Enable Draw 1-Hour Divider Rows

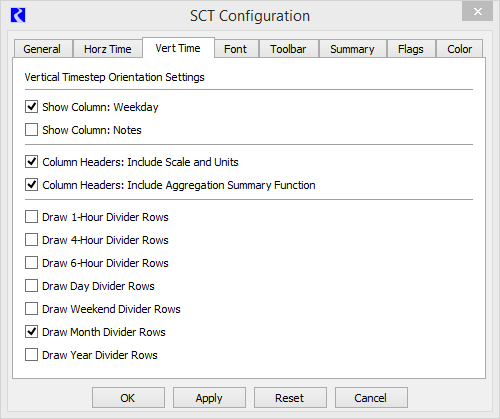pos(31,217)
